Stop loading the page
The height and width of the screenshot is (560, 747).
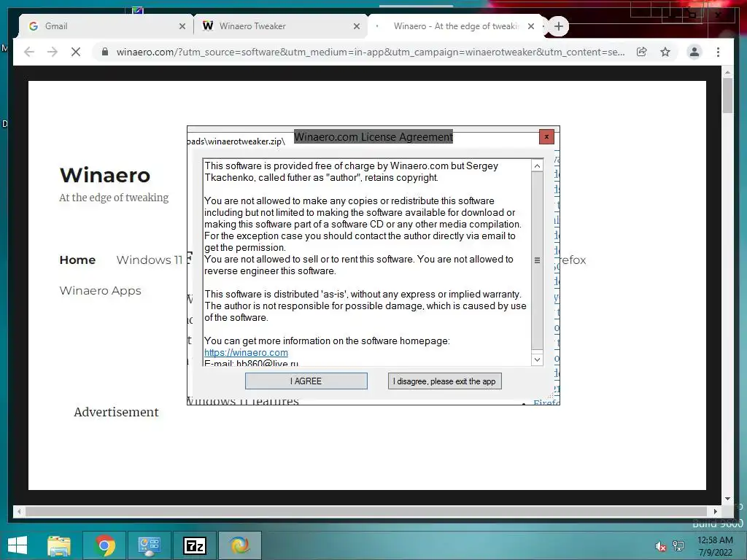pos(76,52)
